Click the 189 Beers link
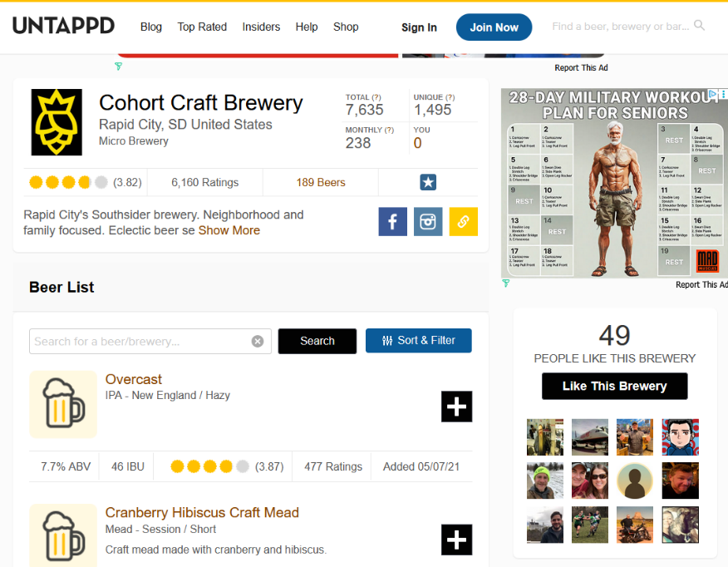The height and width of the screenshot is (567, 728). (x=321, y=182)
